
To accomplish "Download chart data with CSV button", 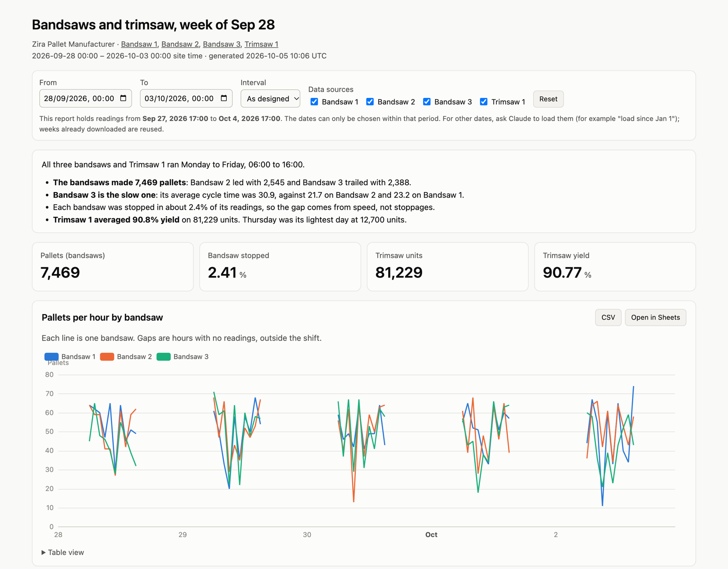I will click(608, 317).
